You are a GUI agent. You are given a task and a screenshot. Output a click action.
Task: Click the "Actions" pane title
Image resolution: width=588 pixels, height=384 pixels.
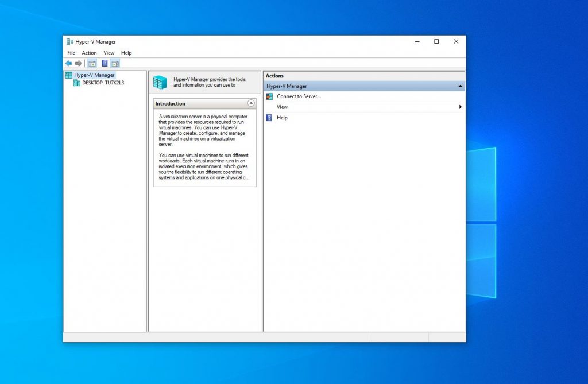pos(274,76)
